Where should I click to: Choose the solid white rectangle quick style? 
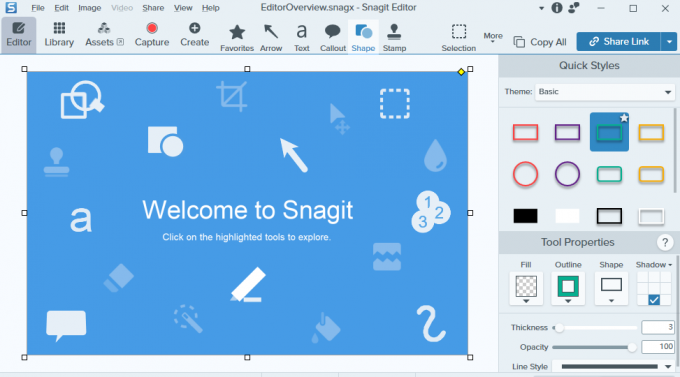pos(567,216)
